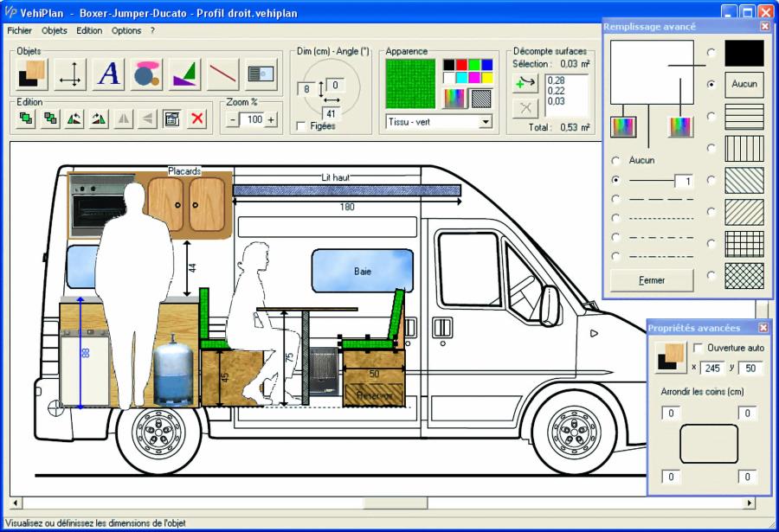Send the selected object to back
The height and width of the screenshot is (532, 779).
point(50,119)
